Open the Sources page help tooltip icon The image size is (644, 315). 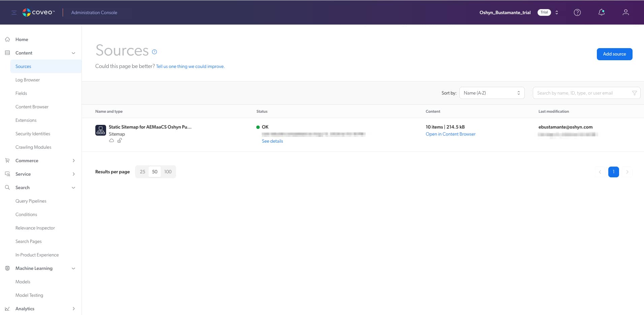154,52
